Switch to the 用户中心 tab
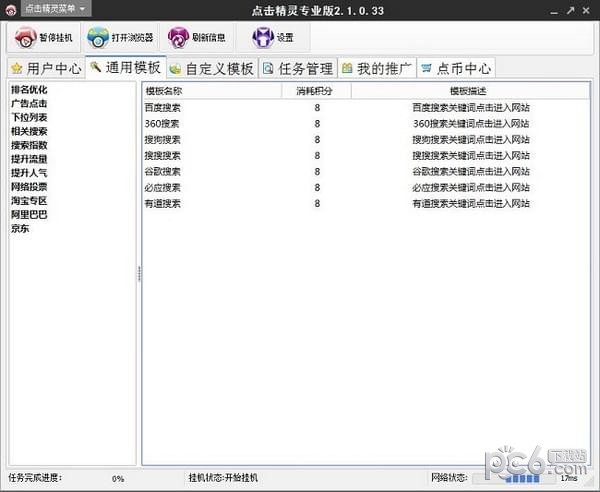This screenshot has width=600, height=492. coord(46,68)
